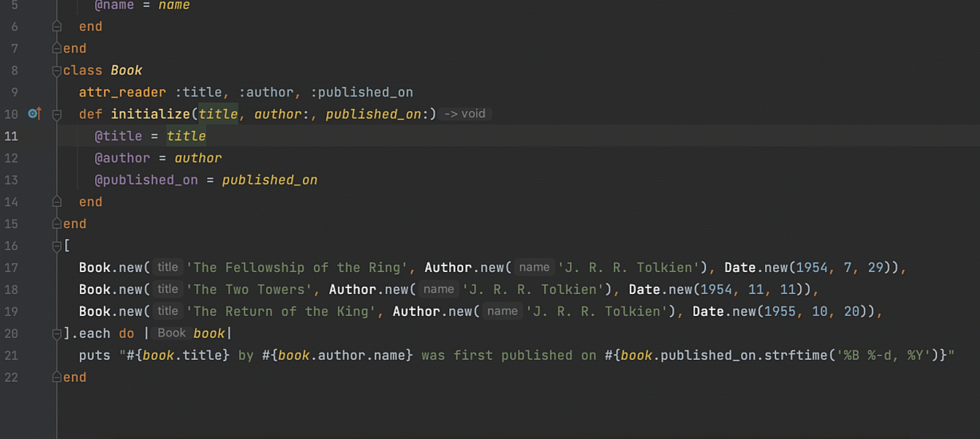Click the '-> void' return type hint
Screen dimensions: 980x439
(x=464, y=114)
